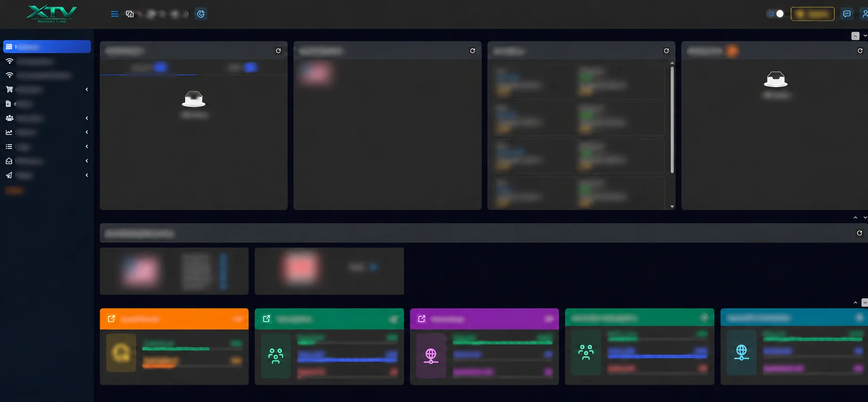Select the highlighted dashboard grid item in sidebar
868x402 pixels.
tap(47, 47)
